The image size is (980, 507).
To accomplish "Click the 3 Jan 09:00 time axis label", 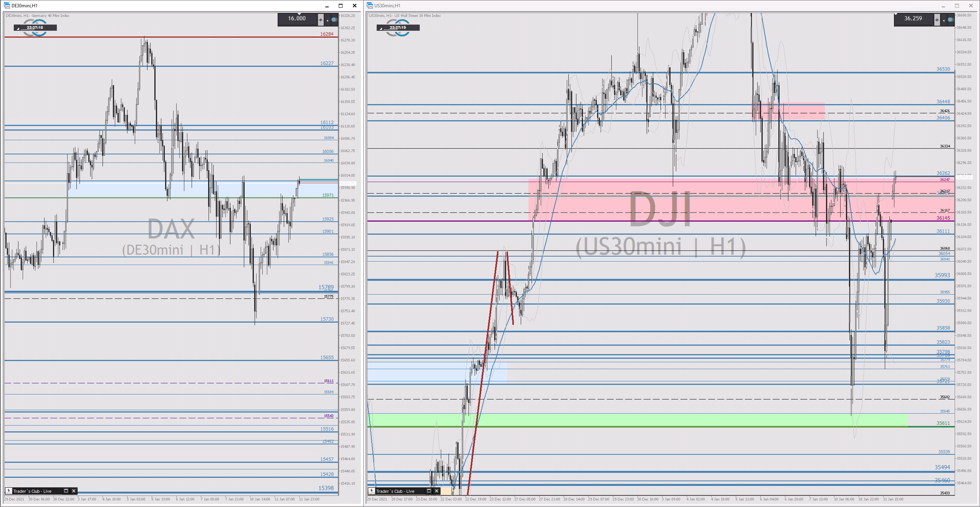I will click(x=671, y=499).
